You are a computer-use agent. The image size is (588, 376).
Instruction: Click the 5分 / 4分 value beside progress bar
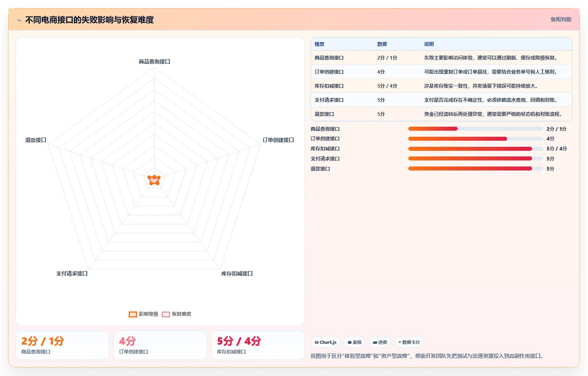(x=557, y=149)
